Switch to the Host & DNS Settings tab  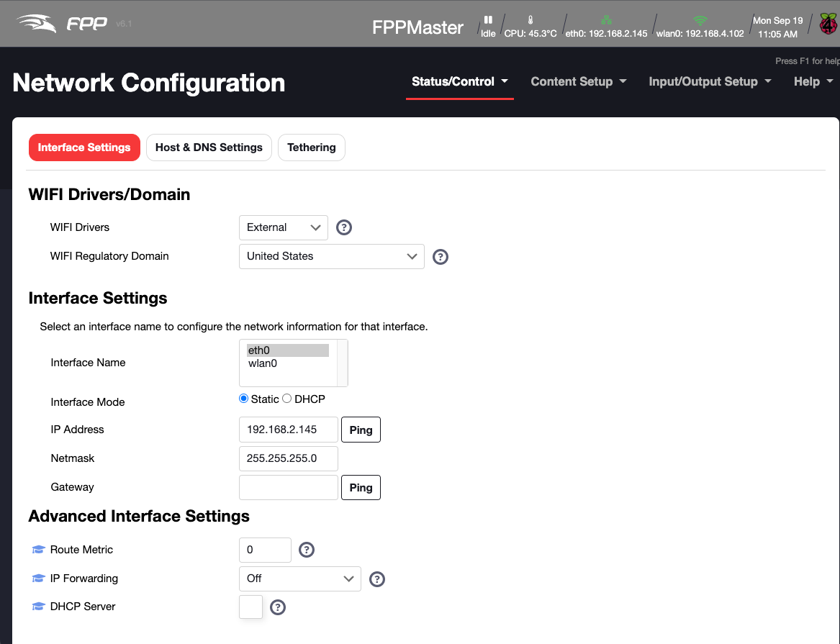click(x=209, y=147)
